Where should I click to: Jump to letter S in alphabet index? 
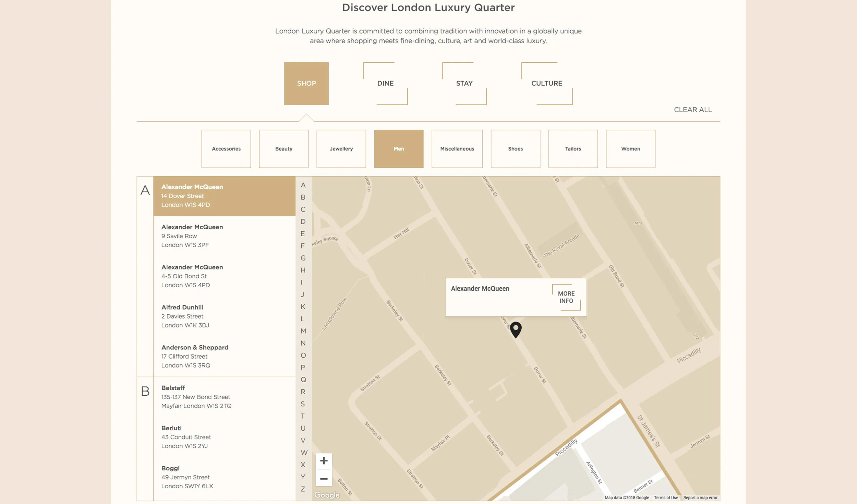pos(303,404)
